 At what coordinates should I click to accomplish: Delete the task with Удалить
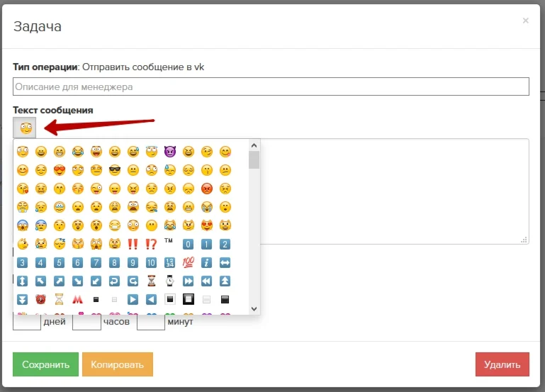coord(502,364)
